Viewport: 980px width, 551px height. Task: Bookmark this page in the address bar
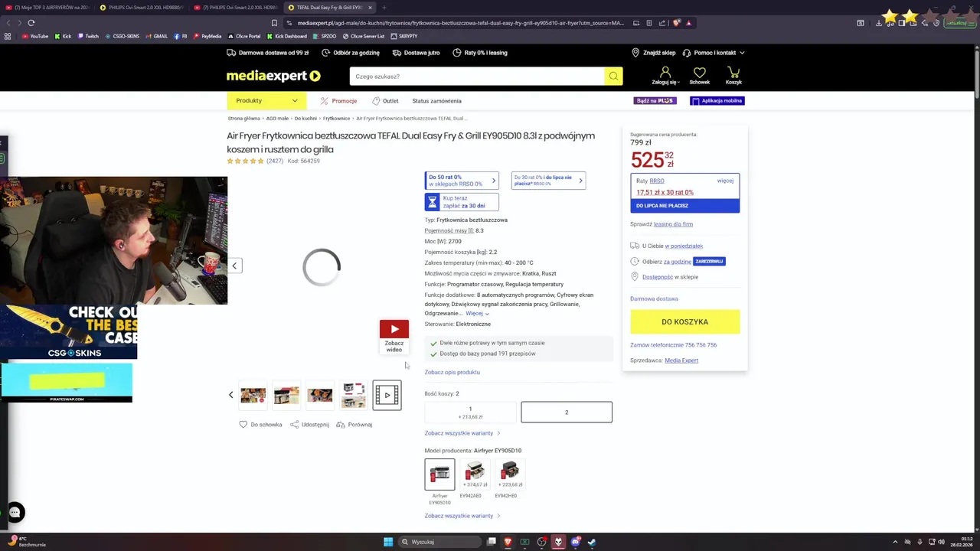274,23
